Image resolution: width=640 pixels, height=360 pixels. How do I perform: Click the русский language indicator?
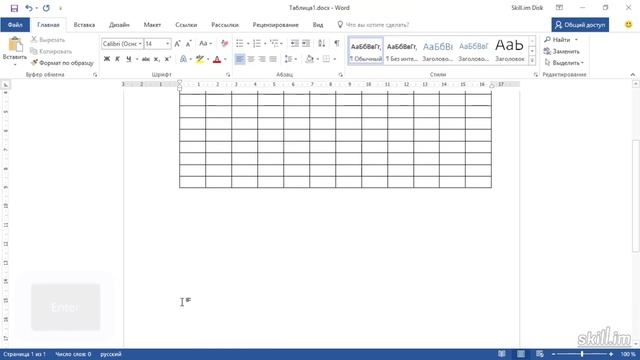tap(111, 354)
